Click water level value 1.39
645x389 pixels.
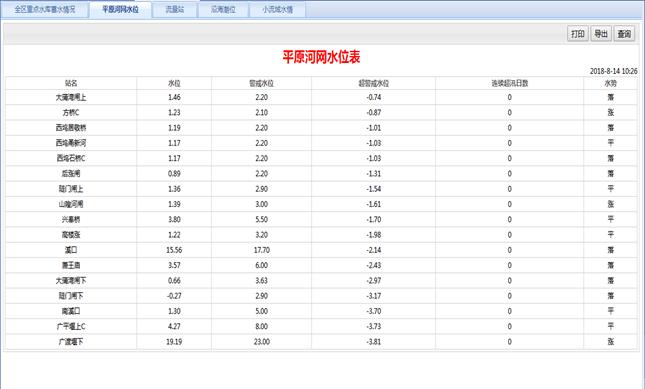click(174, 204)
